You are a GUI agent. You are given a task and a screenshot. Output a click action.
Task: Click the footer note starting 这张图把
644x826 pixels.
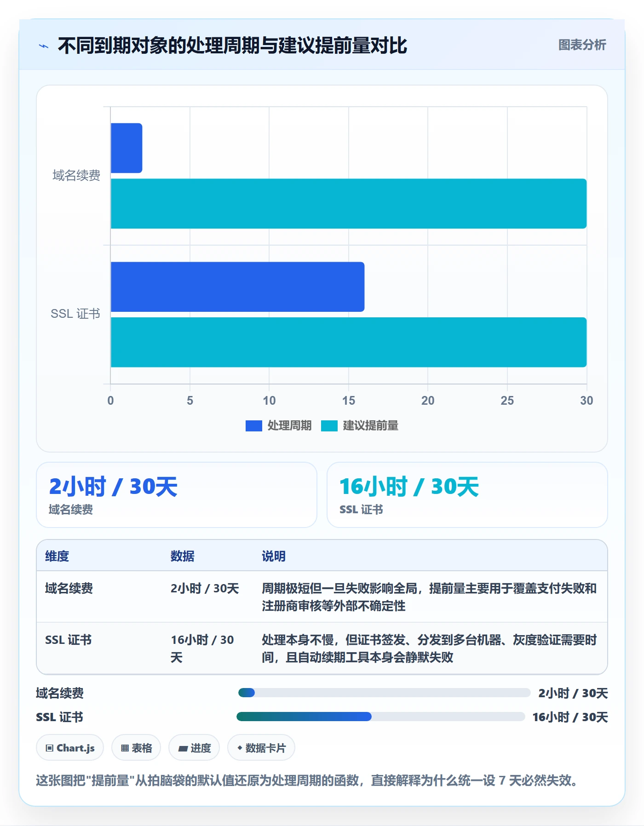click(x=307, y=780)
